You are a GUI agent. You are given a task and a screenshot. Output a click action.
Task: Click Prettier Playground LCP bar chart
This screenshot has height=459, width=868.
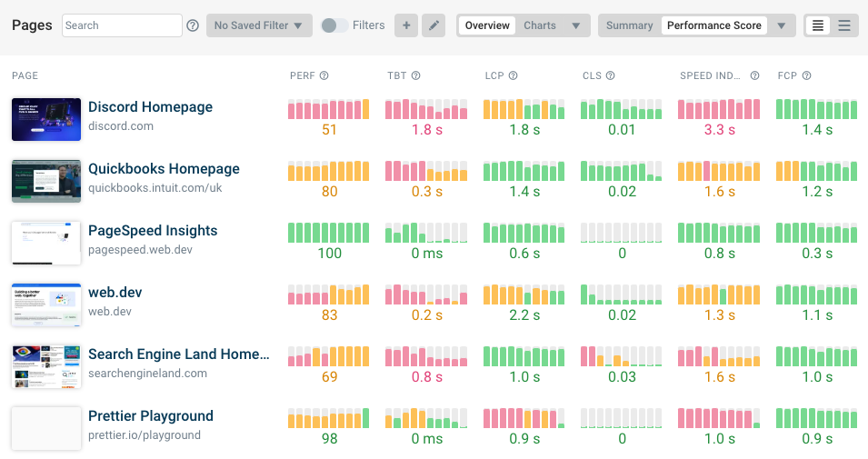tap(524, 418)
